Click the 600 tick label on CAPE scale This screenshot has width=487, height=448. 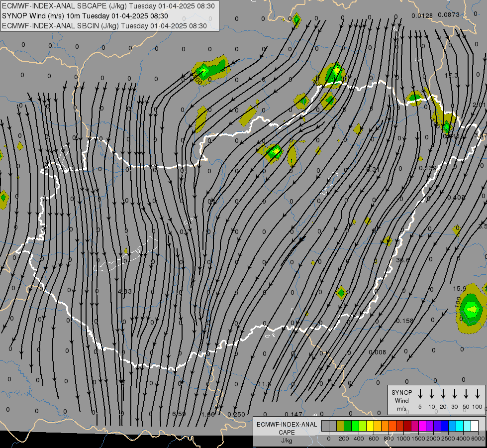click(374, 439)
